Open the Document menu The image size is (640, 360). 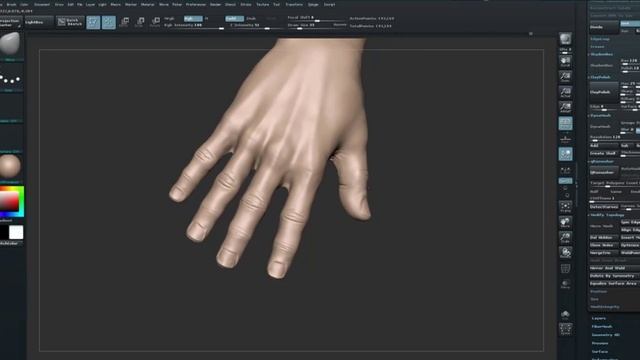[42, 4]
